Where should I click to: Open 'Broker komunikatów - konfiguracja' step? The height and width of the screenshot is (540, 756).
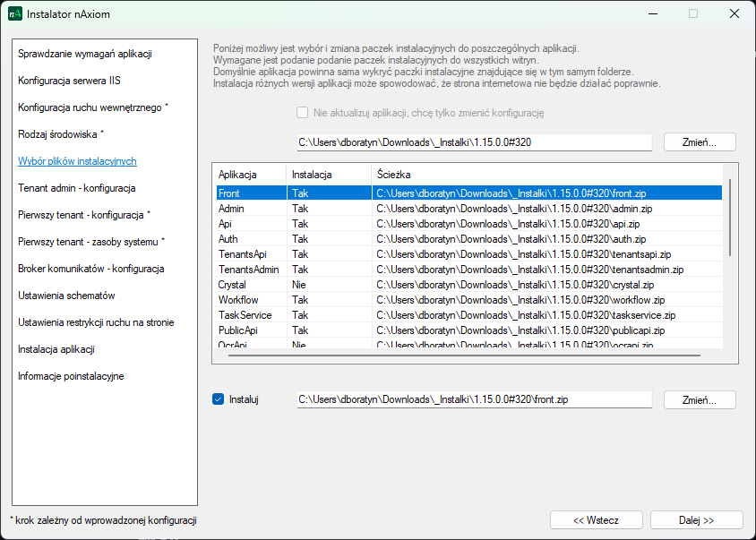point(90,269)
